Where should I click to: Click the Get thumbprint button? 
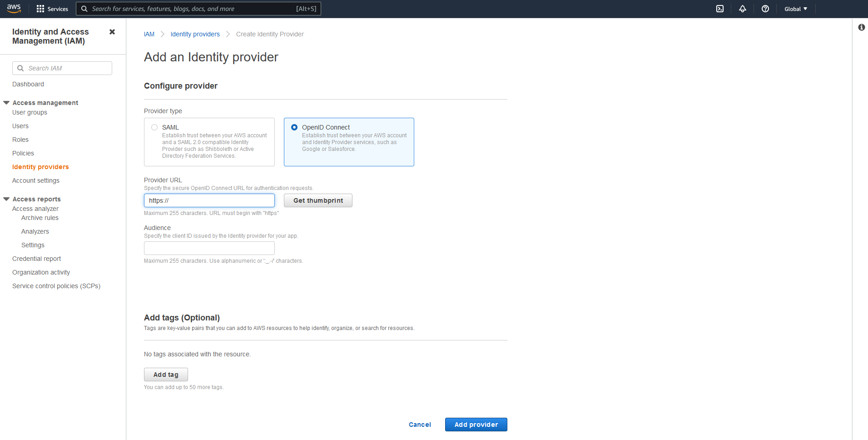[x=318, y=200]
